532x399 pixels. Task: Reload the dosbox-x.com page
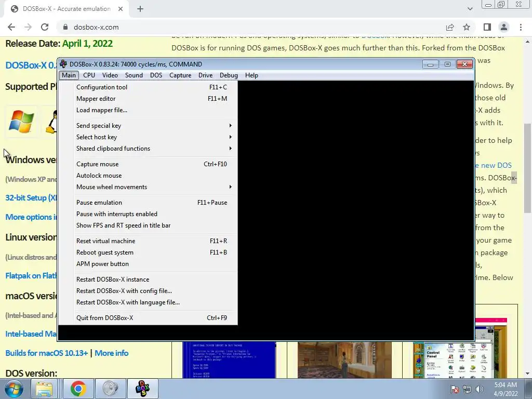pos(45,27)
